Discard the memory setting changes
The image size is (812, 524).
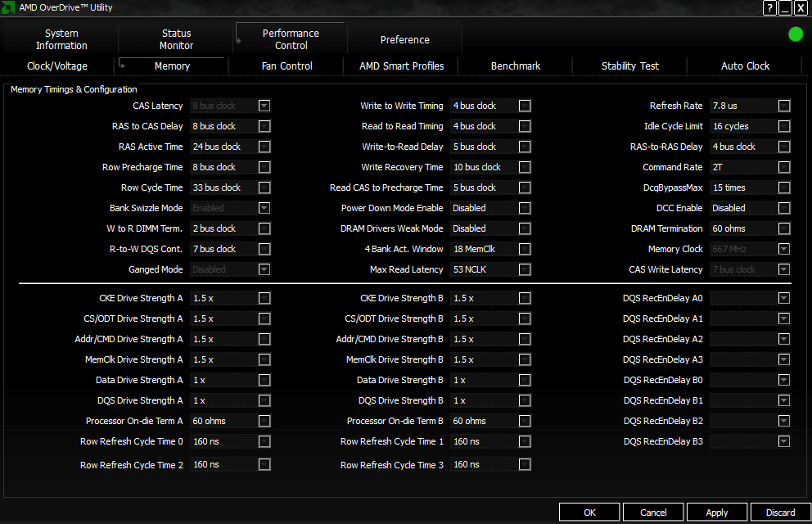pos(780,512)
